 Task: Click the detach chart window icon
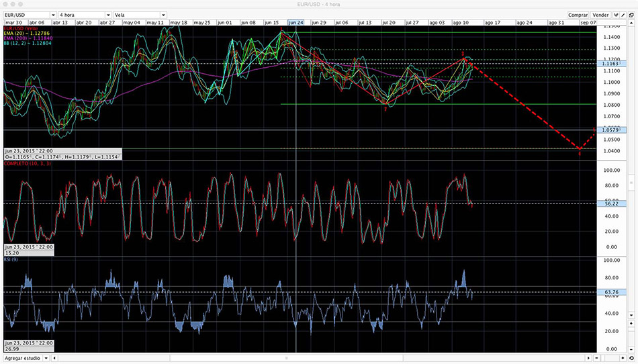(x=633, y=14)
